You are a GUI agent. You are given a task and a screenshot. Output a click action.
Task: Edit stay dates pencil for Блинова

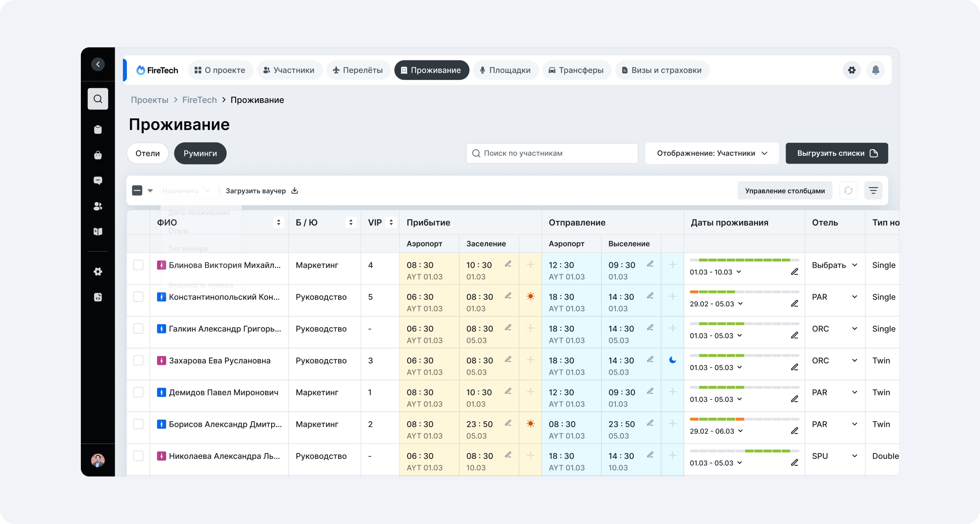pyautogui.click(x=794, y=272)
